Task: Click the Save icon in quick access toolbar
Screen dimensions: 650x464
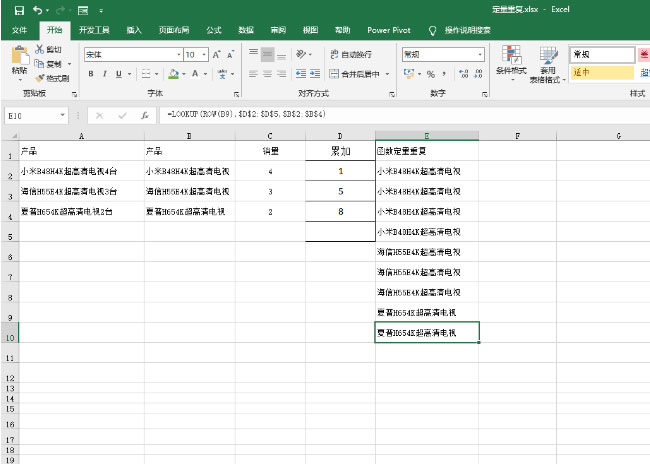Action: (19, 10)
